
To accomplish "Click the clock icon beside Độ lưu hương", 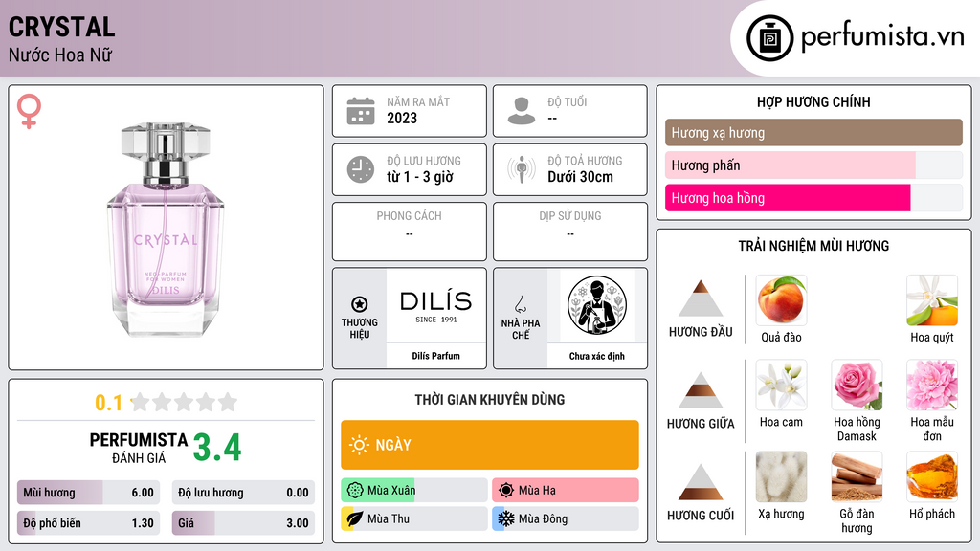I will click(361, 169).
